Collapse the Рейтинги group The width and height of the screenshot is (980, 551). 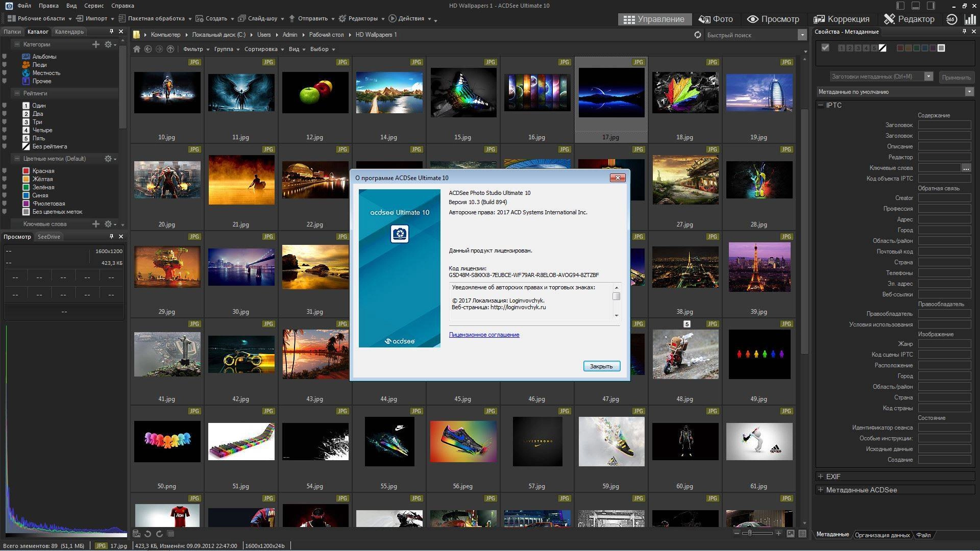point(17,93)
